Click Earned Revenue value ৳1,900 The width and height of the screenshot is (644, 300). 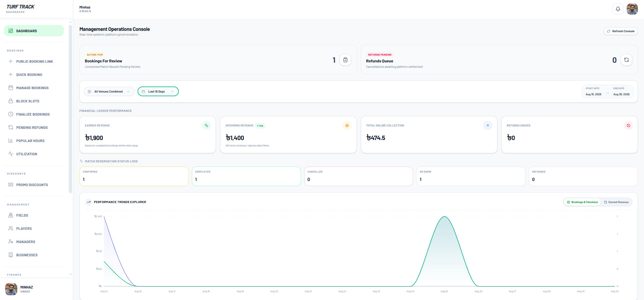coord(94,138)
